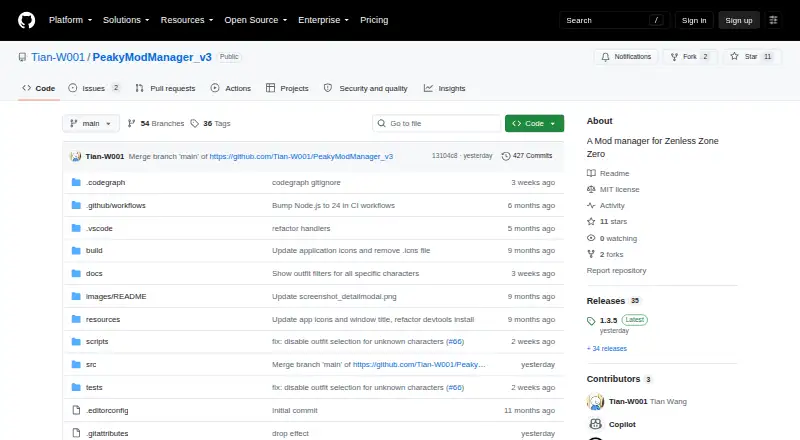View the 427 Commits history

click(x=527, y=156)
